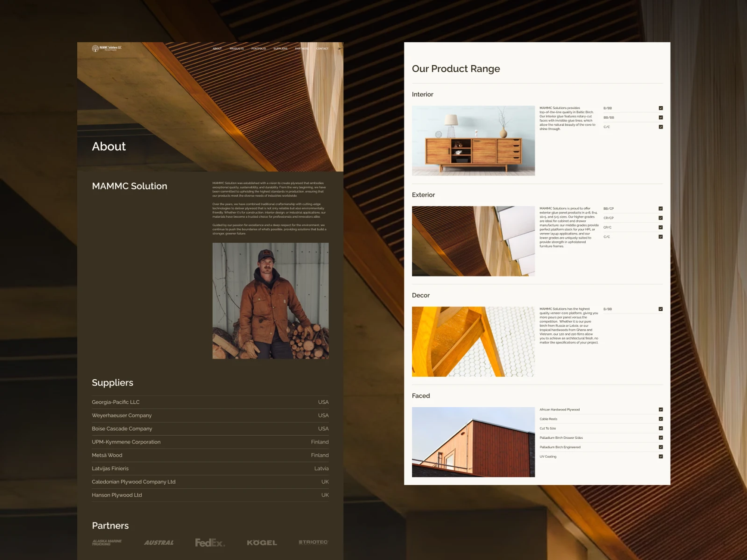Image resolution: width=747 pixels, height=560 pixels.
Task: Toggle the Interior BB/BB checkbox
Action: click(661, 118)
